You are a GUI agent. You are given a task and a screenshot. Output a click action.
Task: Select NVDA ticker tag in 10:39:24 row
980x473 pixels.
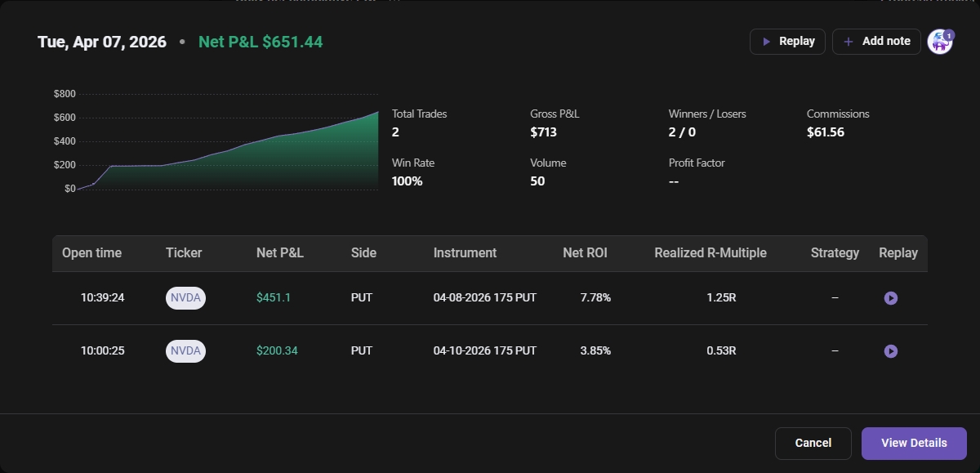185,298
